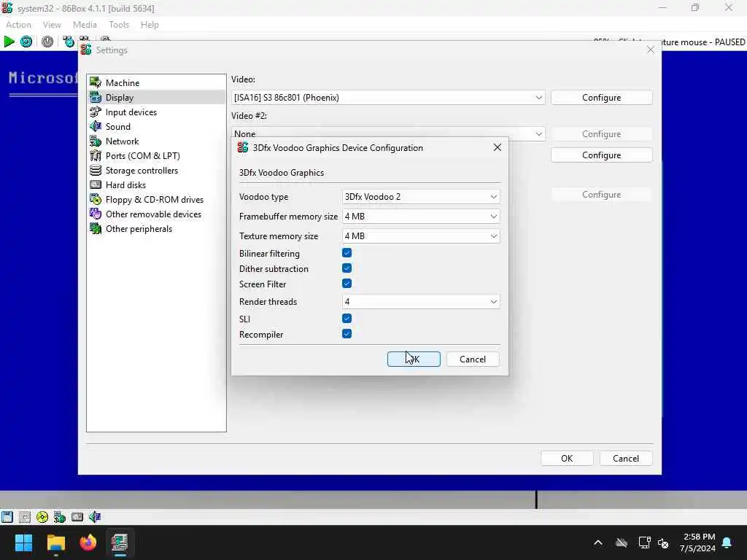This screenshot has height=560, width=747.
Task: Click the CD-ROM disc status bar icon
Action: click(x=42, y=517)
